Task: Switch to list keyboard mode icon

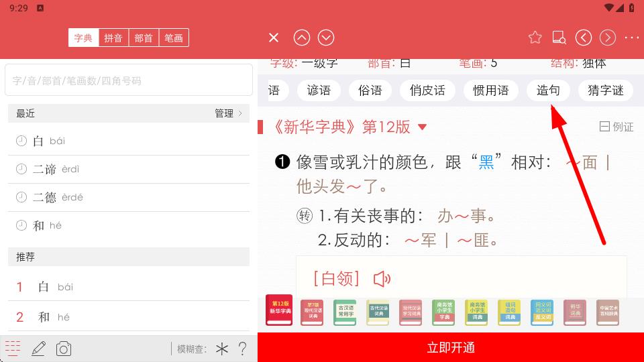Action: pyautogui.click(x=13, y=349)
